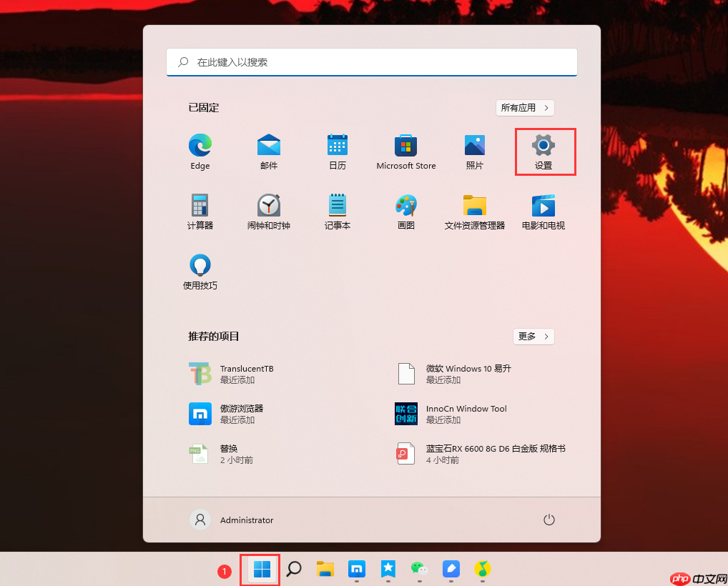Open the 邮件 (Mail) app
The image size is (728, 586).
(x=268, y=145)
